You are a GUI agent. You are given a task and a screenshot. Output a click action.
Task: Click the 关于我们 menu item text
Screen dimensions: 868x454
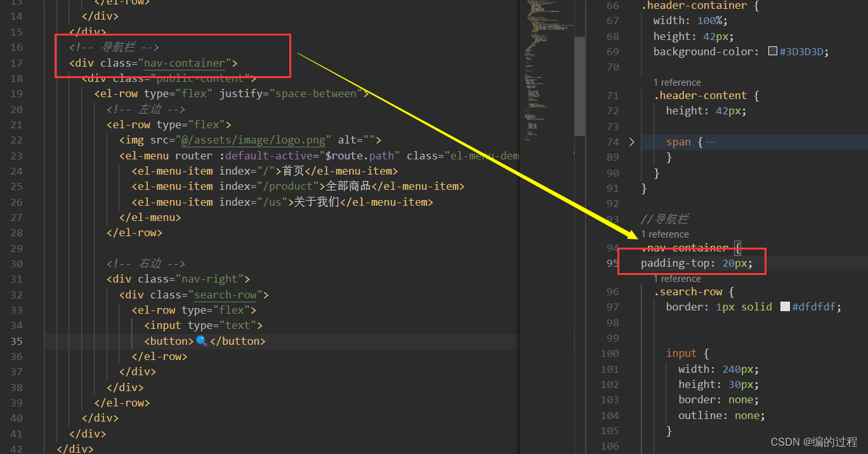coord(317,202)
